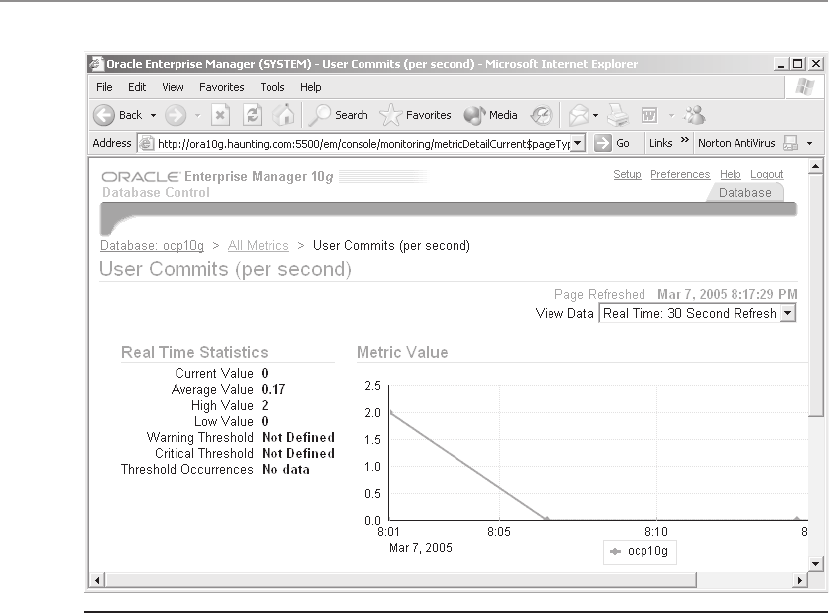Open the Preferences link

[680, 174]
